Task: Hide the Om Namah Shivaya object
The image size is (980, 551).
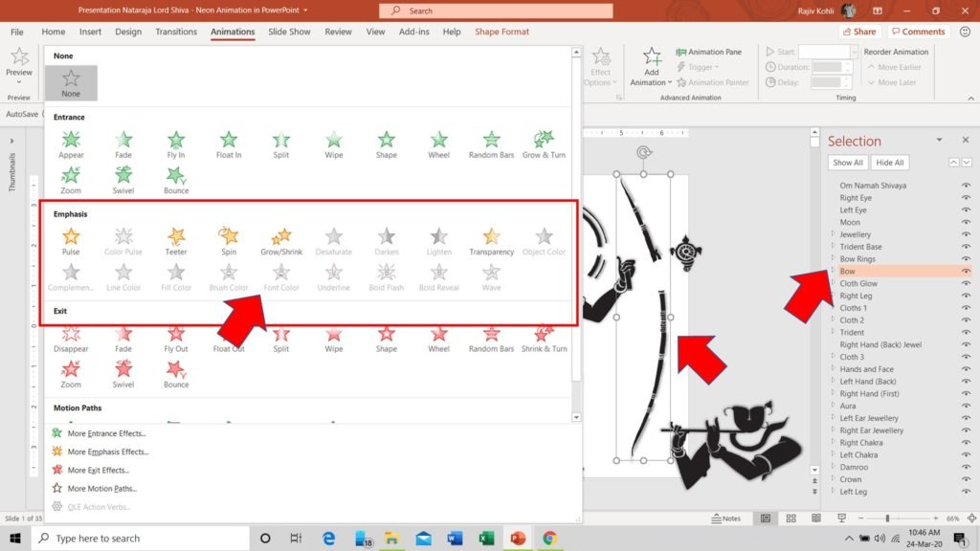Action: coord(966,186)
